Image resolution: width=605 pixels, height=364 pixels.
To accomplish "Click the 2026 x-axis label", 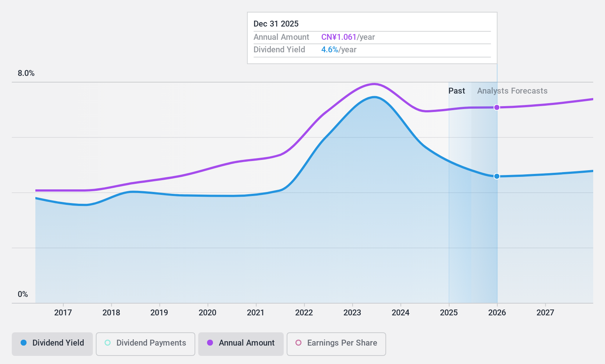I will [497, 313].
